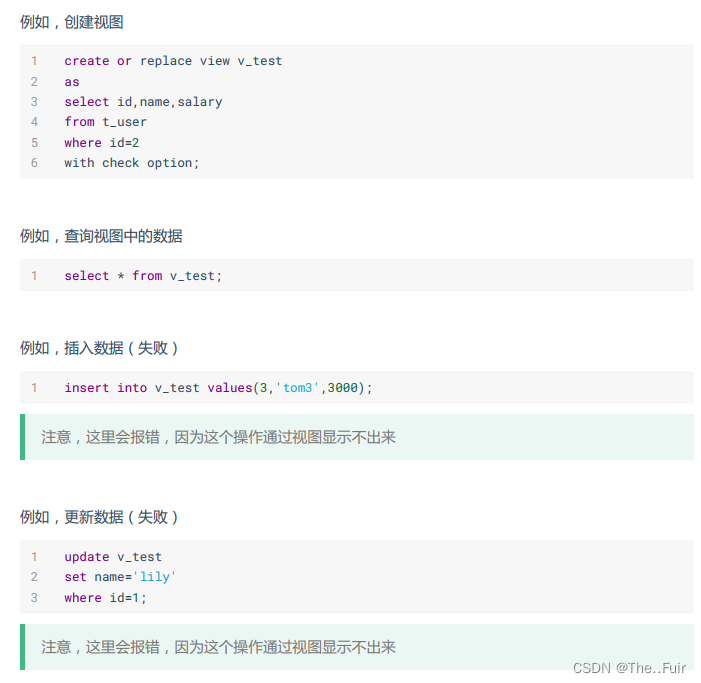Viewport: 701px width, 683px height.
Task: Click line number 3 in the update block
Action: [x=34, y=598]
